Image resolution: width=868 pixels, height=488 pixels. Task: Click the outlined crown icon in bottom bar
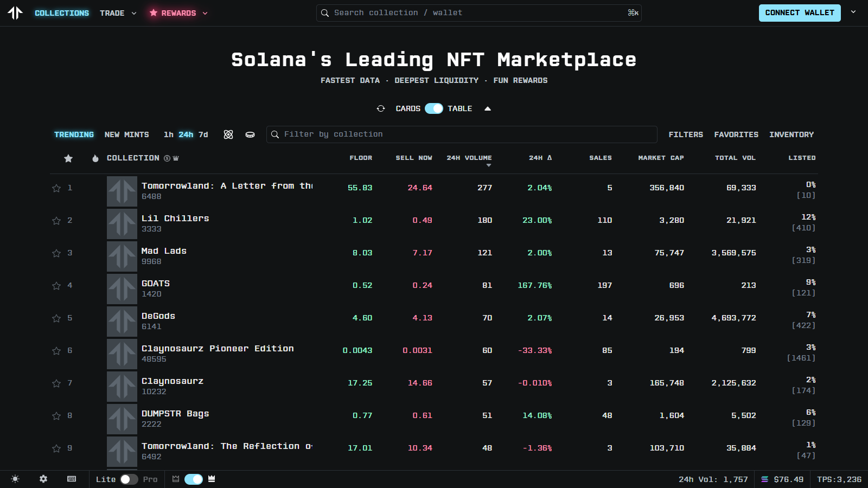tap(176, 479)
